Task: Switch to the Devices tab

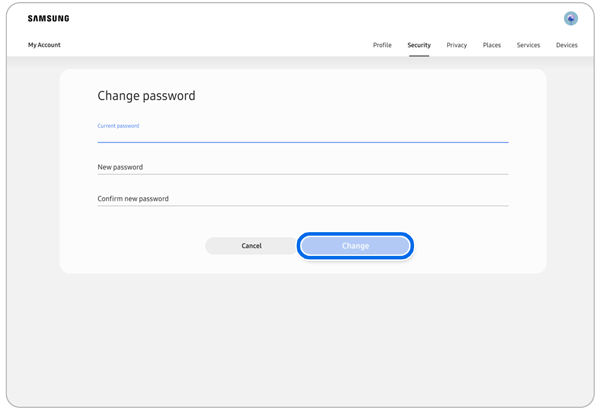Action: (567, 45)
